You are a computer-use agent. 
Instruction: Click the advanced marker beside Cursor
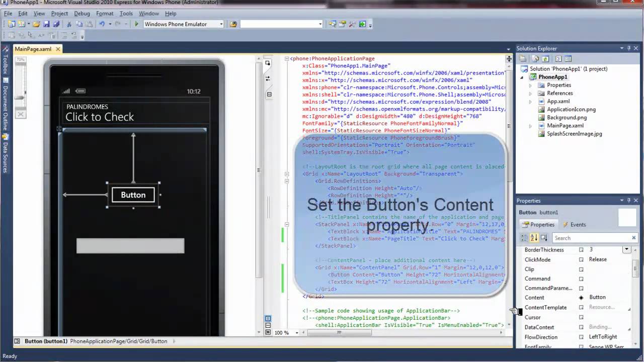click(581, 317)
